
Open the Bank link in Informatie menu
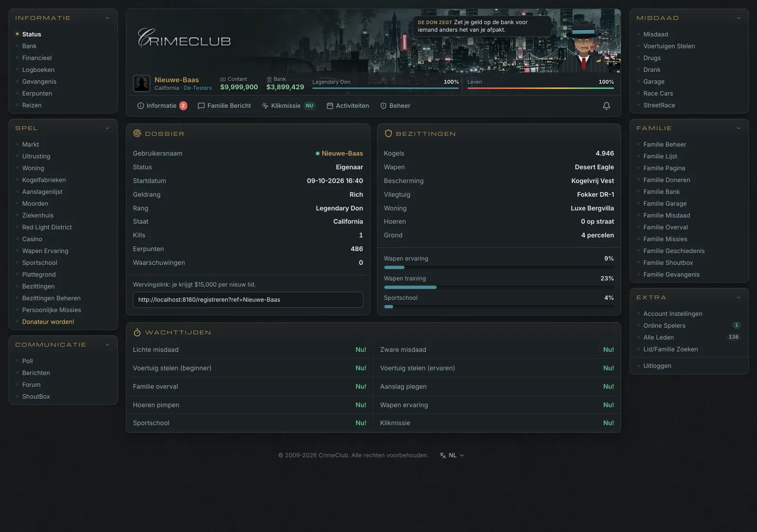coord(29,46)
